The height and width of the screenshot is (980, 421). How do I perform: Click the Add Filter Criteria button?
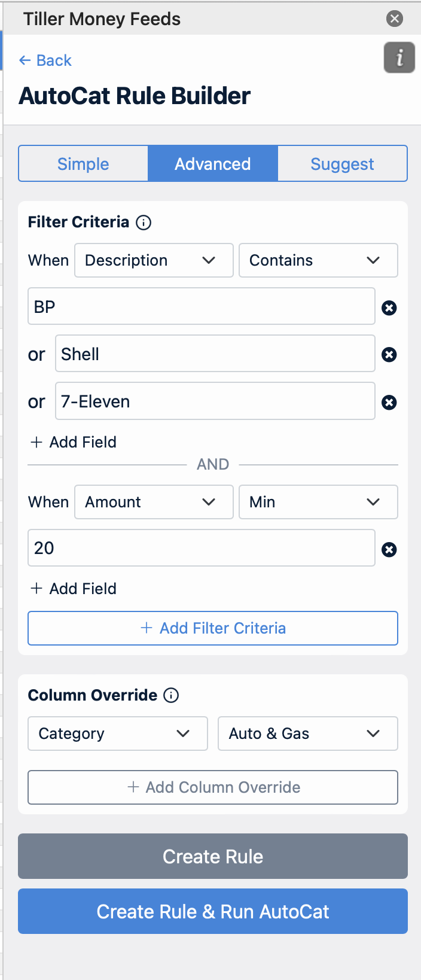pyautogui.click(x=213, y=628)
